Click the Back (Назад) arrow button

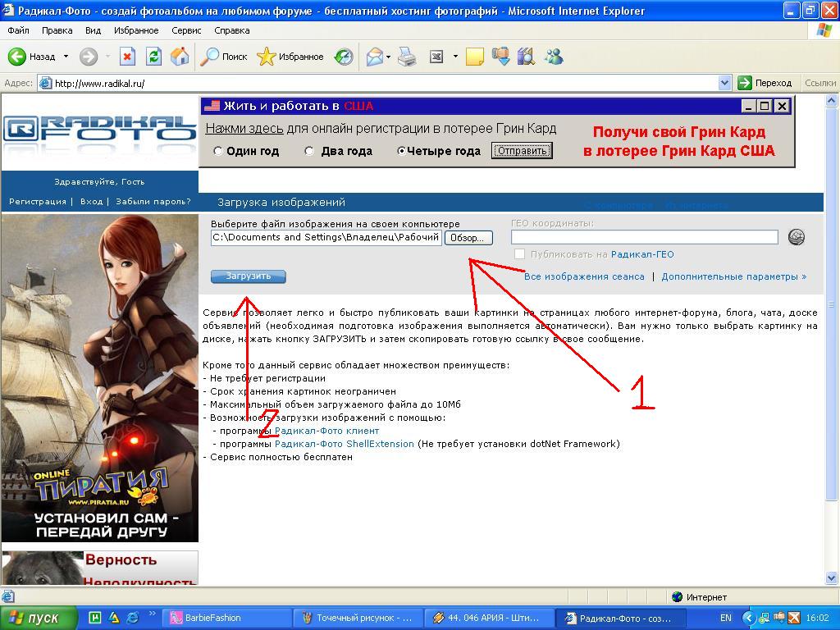tap(32, 57)
